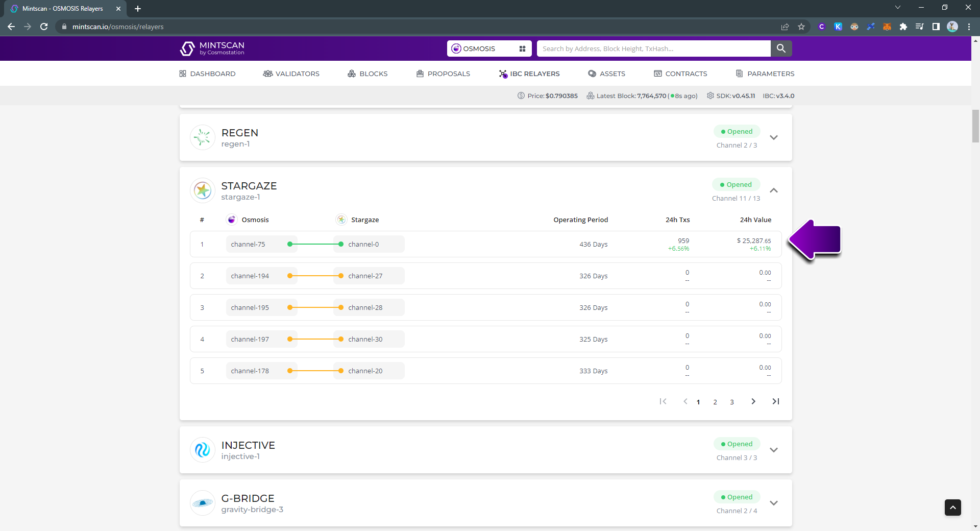Screen dimensions: 980x531
Task: Select channel-194 row
Action: pyautogui.click(x=485, y=276)
